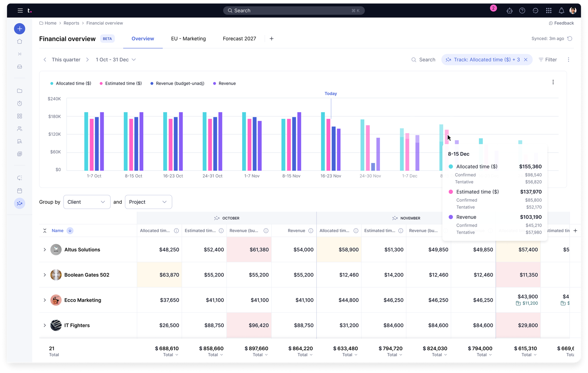This screenshot has height=373, width=588.
Task: Toggle the Allocated time ($) legend series
Action: tap(71, 84)
